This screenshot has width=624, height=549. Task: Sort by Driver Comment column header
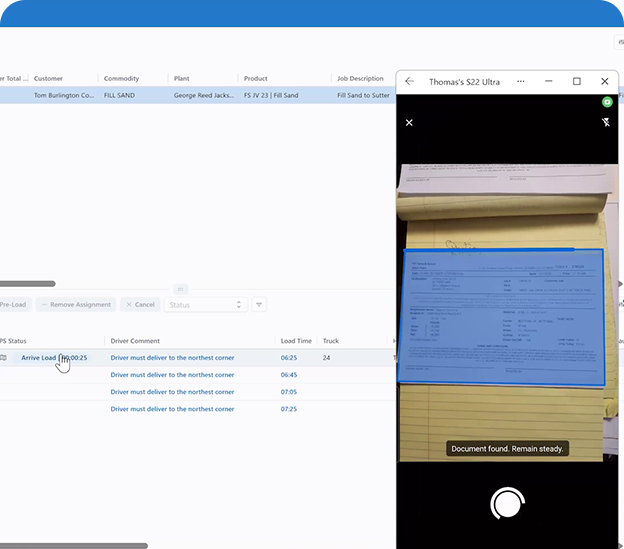click(x=135, y=341)
